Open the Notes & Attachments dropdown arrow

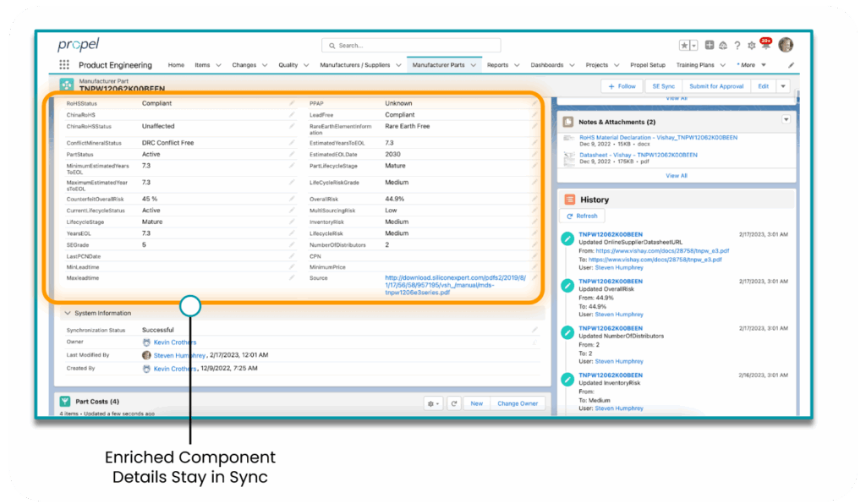click(786, 121)
